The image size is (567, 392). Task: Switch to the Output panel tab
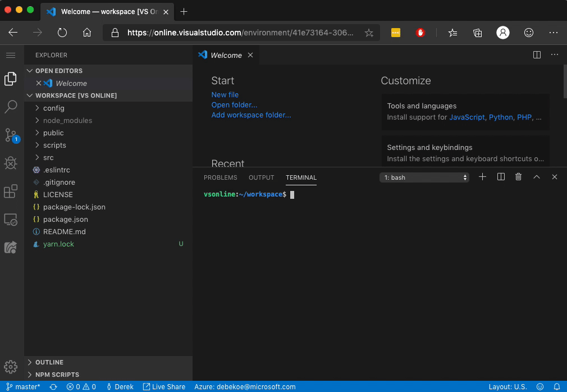click(262, 177)
